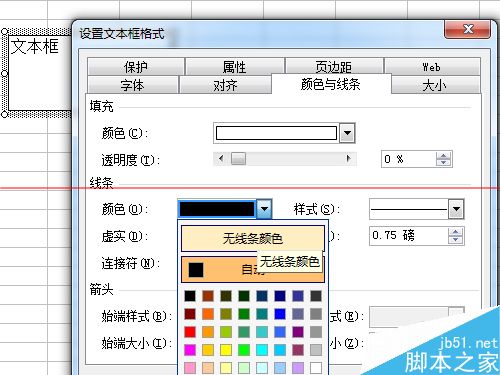The image size is (500, 375).
Task: Pick the dark yellow swatch
Action: click(x=226, y=314)
